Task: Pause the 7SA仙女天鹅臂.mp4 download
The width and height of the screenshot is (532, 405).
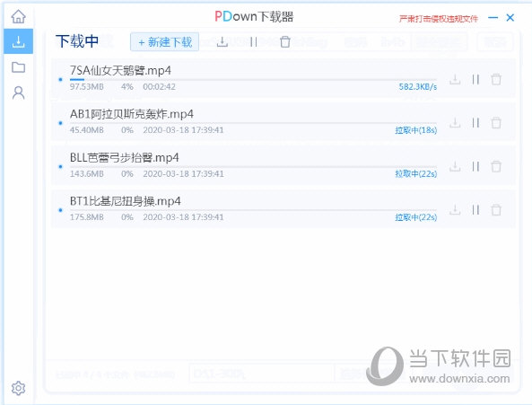Action: pyautogui.click(x=475, y=79)
